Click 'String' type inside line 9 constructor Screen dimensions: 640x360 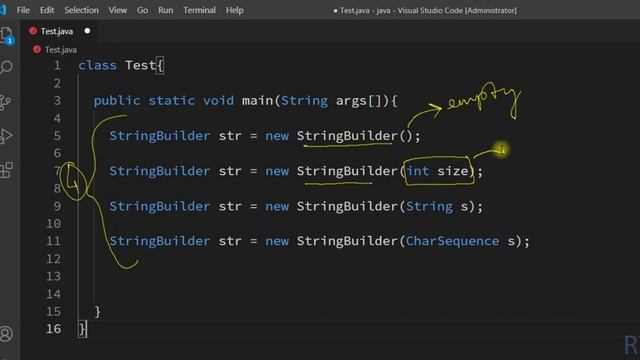pyautogui.click(x=429, y=207)
